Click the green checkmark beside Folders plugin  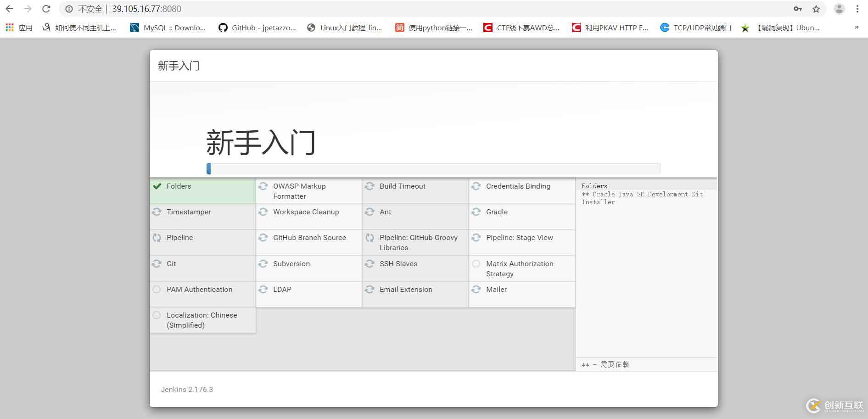(157, 186)
